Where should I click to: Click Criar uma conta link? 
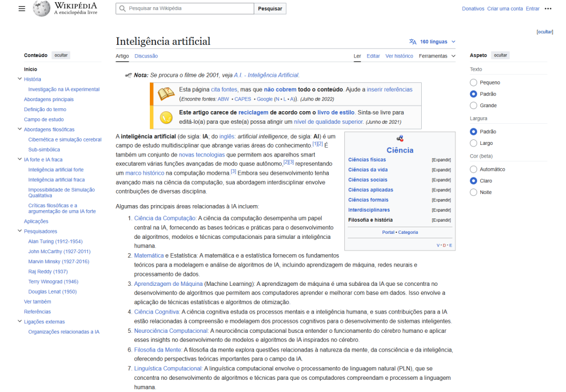tap(505, 9)
